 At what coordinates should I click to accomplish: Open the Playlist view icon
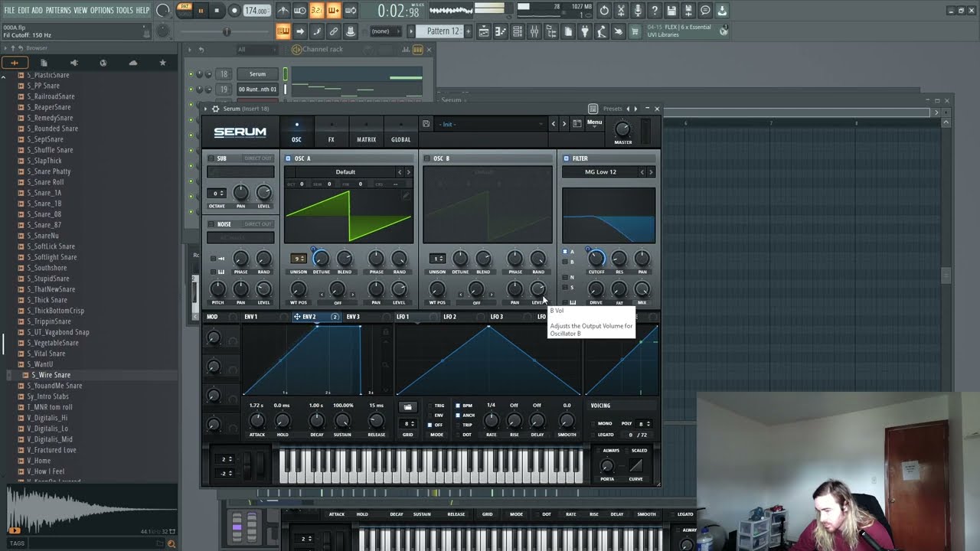click(x=484, y=31)
